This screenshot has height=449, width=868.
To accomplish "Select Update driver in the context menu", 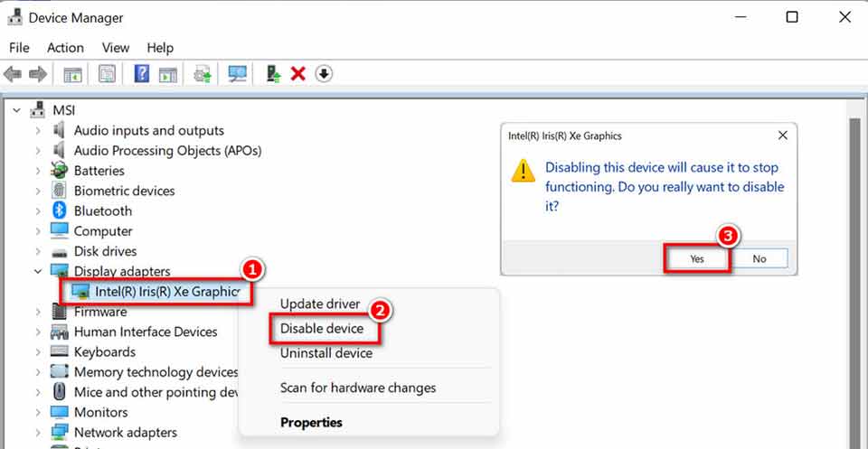I will (x=320, y=304).
